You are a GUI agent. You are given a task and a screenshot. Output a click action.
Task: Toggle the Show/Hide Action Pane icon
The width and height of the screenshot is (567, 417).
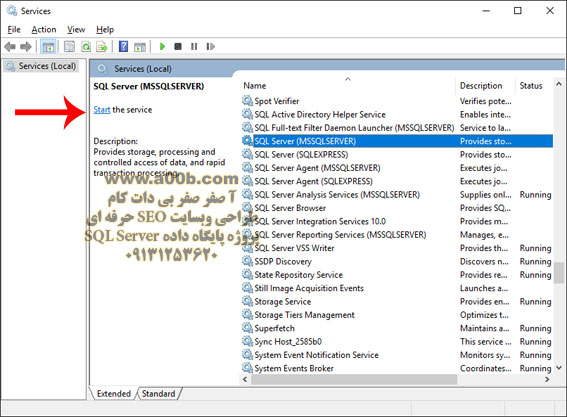click(x=140, y=47)
